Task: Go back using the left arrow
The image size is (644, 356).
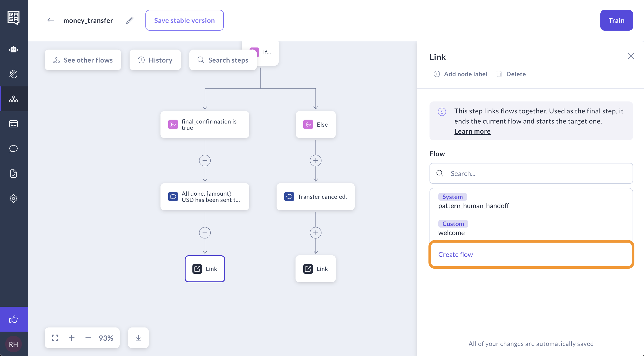Action: coord(51,20)
